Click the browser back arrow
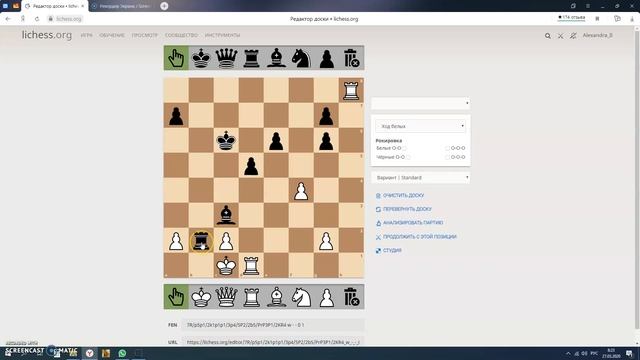640x360 pixels. point(8,19)
